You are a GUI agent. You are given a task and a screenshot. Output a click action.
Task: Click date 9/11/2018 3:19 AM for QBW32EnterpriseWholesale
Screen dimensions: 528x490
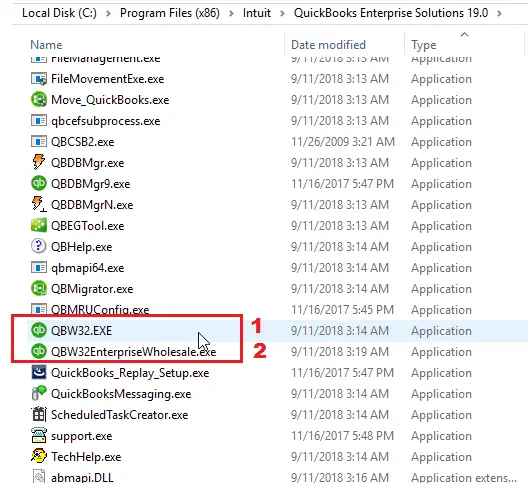tap(340, 352)
